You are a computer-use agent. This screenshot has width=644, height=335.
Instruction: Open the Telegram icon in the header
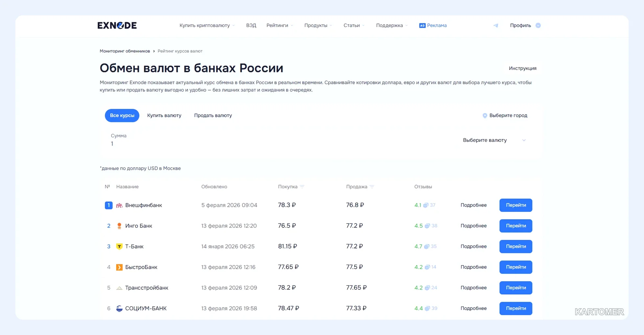pyautogui.click(x=496, y=25)
